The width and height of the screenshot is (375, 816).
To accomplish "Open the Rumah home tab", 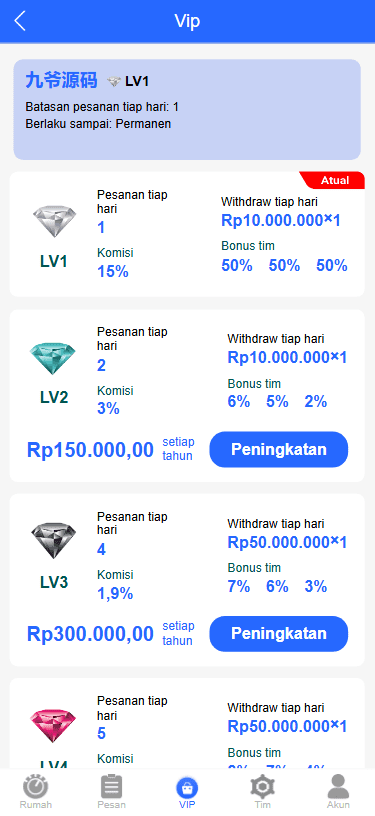I will [x=36, y=792].
